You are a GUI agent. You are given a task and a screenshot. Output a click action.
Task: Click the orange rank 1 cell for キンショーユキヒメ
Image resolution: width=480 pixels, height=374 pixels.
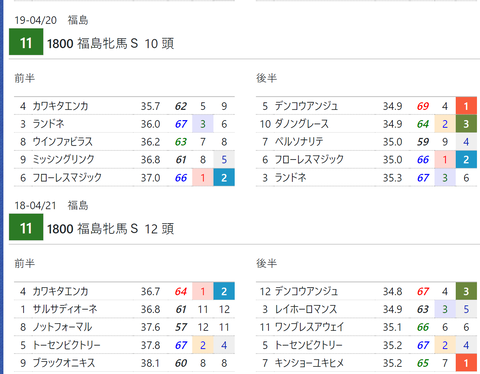coord(466,363)
